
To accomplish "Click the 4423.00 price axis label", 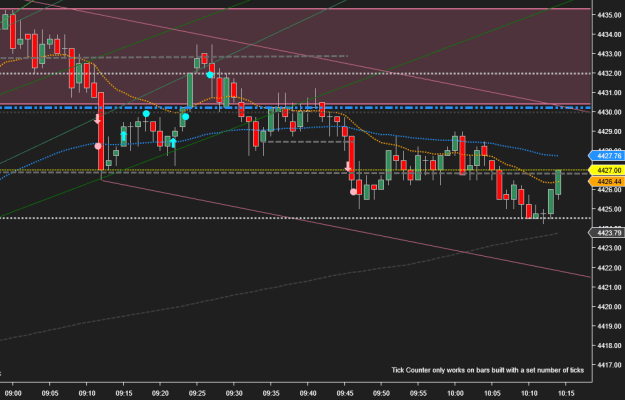I will (609, 248).
